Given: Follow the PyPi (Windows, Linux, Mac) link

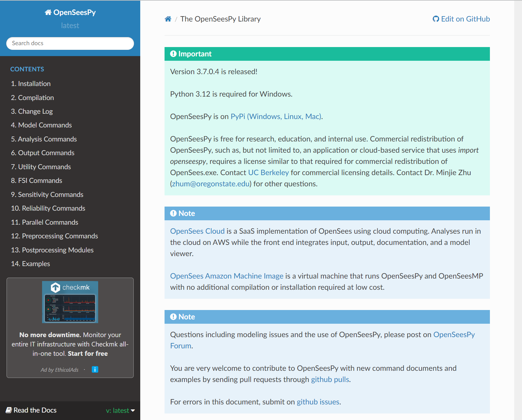Looking at the screenshot, I should tap(276, 117).
